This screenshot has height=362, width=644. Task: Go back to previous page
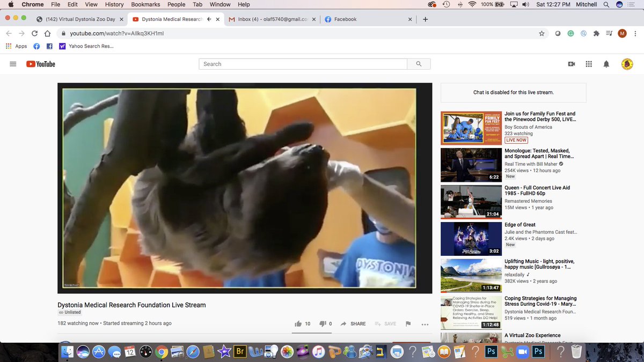9,33
